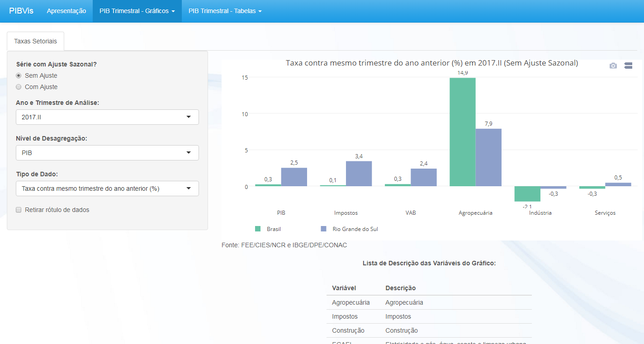Go to the Apresentação page
The height and width of the screenshot is (344, 644).
pyautogui.click(x=66, y=11)
